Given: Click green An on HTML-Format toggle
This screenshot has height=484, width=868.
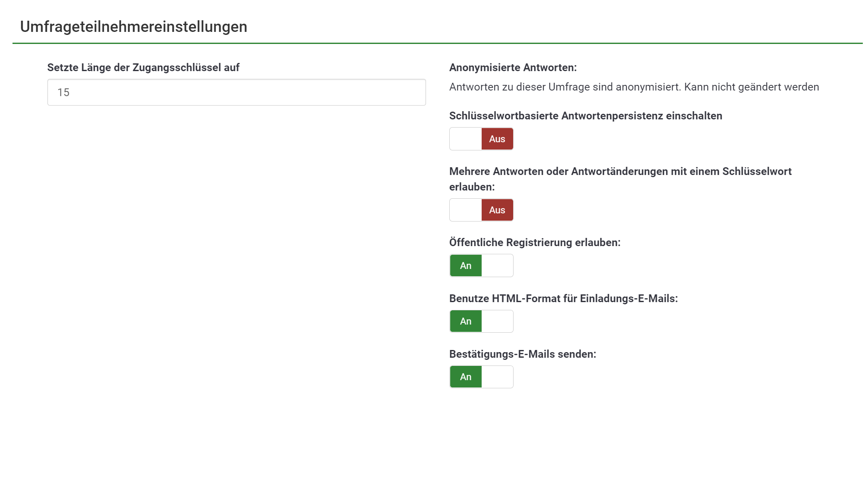Looking at the screenshot, I should pos(466,321).
